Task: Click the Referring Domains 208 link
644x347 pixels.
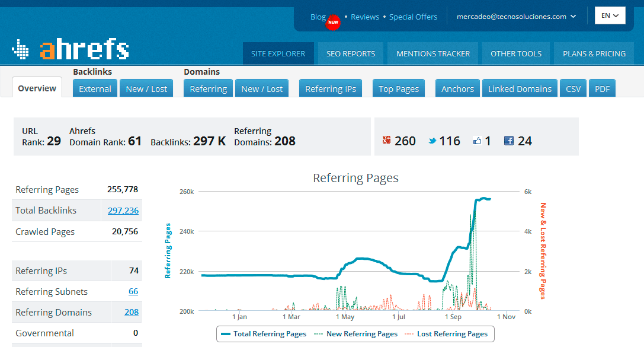Action: coord(132,312)
